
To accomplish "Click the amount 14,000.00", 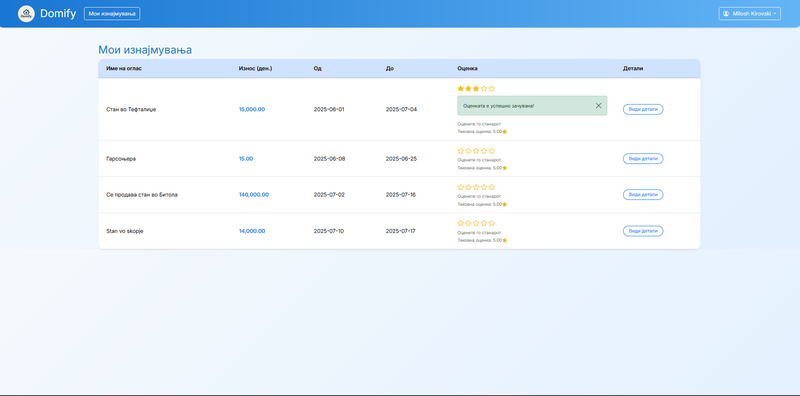I will 252,231.
